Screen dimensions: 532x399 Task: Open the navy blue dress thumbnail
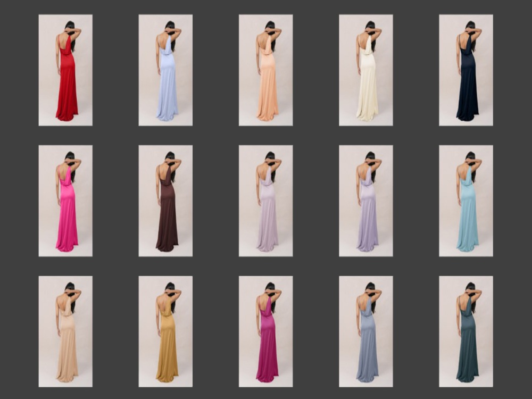[466, 70]
